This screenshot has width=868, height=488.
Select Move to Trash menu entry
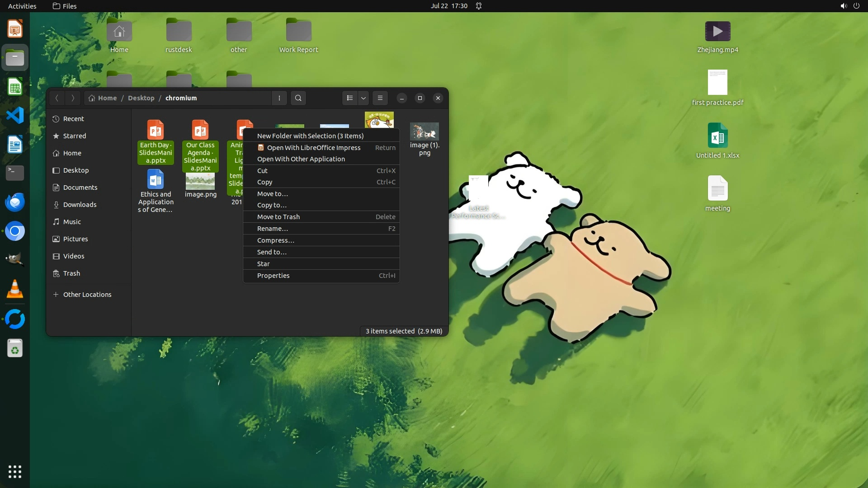click(x=278, y=217)
